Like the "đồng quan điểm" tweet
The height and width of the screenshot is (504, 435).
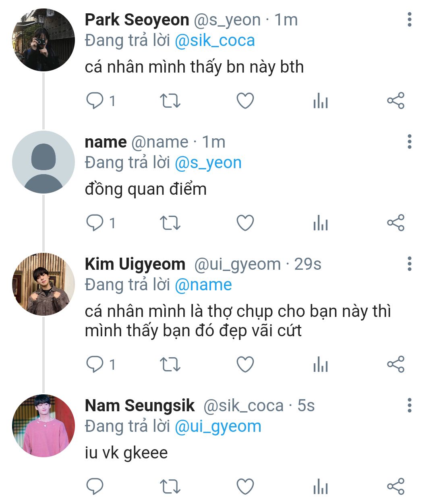(x=245, y=223)
